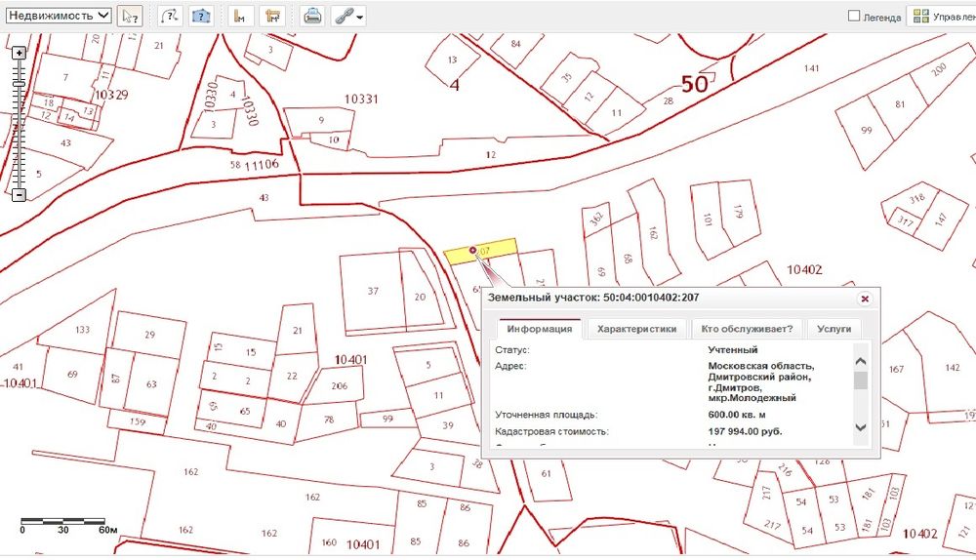Open the Недвижимость dropdown list
Image resolution: width=976 pixels, height=560 pixels.
(58, 16)
